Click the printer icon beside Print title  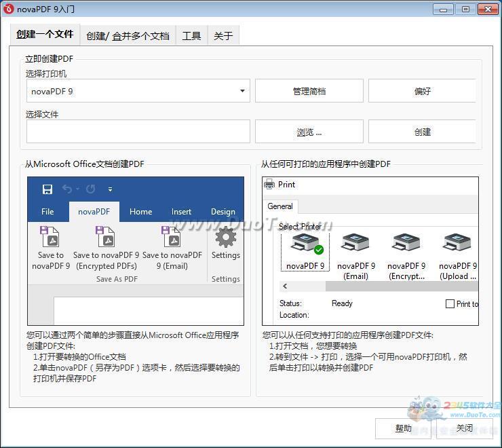click(x=269, y=184)
